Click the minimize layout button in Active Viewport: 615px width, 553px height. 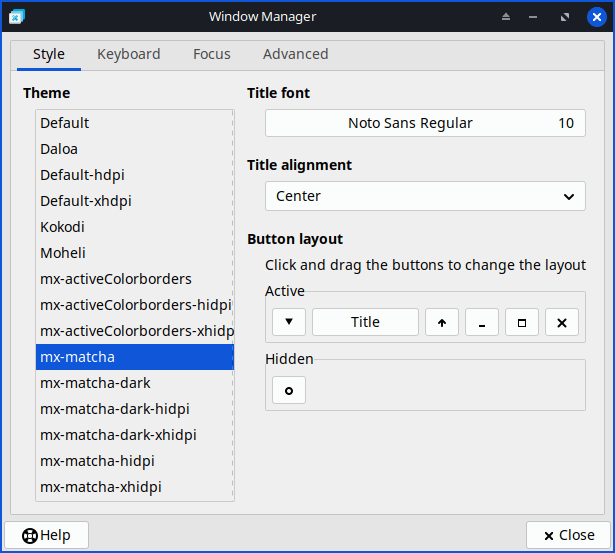482,322
